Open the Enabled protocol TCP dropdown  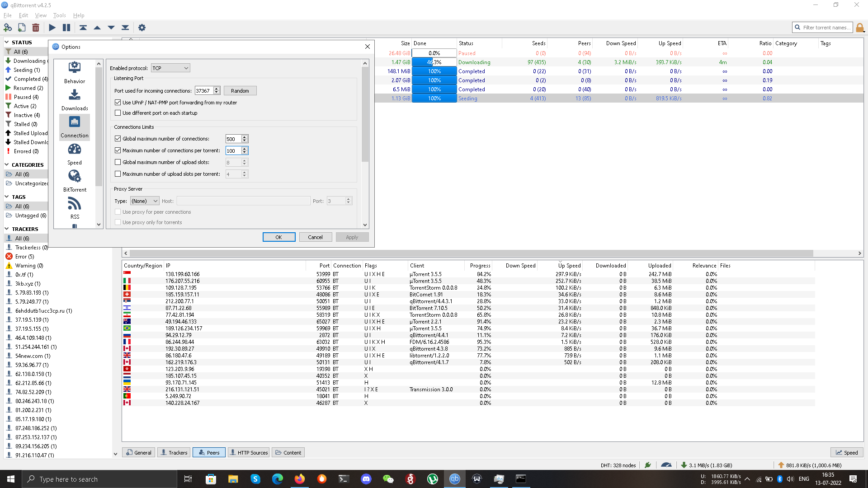coord(170,68)
